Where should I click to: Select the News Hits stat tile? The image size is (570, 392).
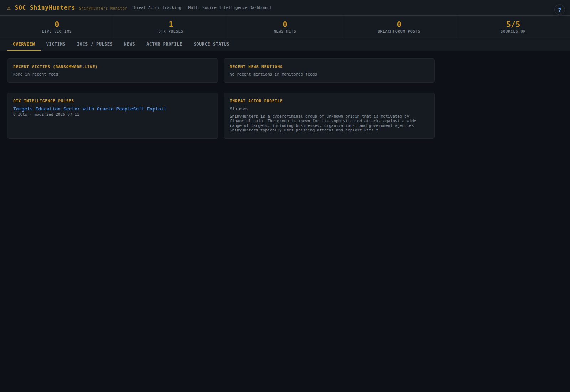click(x=285, y=27)
